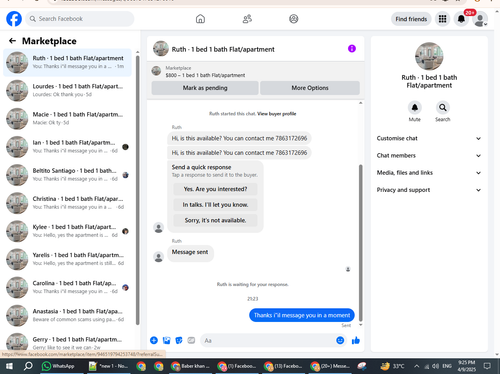Search in conversation magnifier icon
This screenshot has width=500, height=374.
443,107
